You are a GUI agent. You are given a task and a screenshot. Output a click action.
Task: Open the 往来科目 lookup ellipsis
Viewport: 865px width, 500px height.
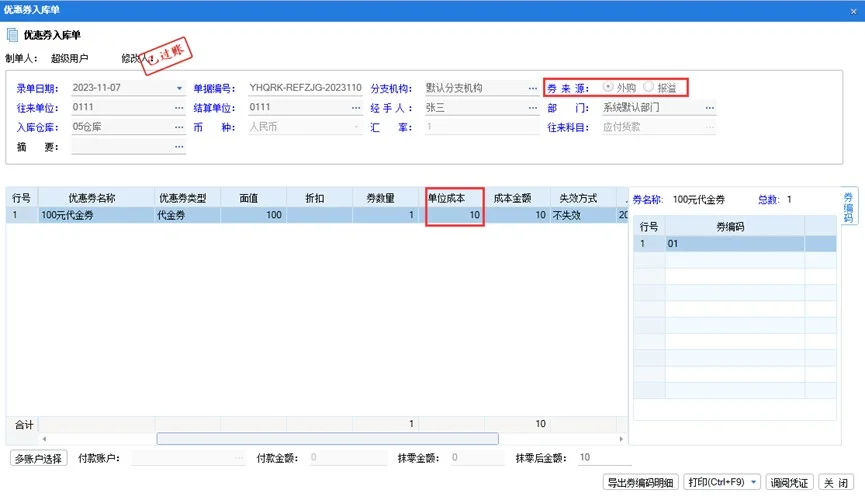[x=709, y=127]
